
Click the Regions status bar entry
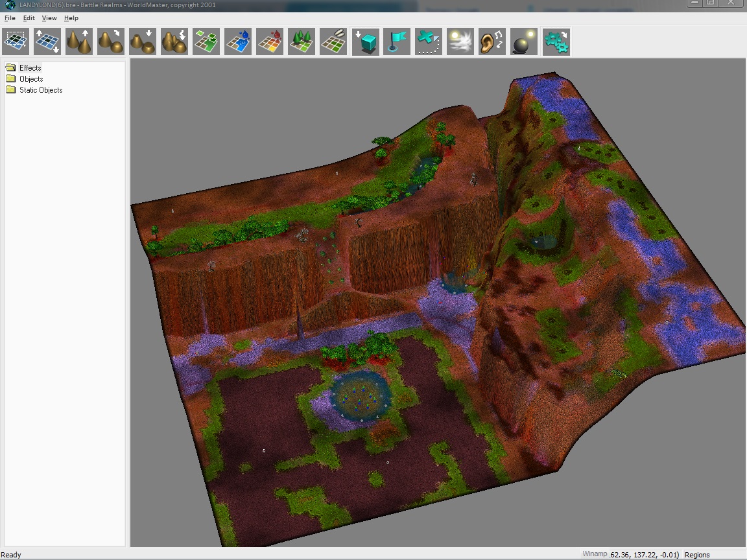click(x=697, y=555)
